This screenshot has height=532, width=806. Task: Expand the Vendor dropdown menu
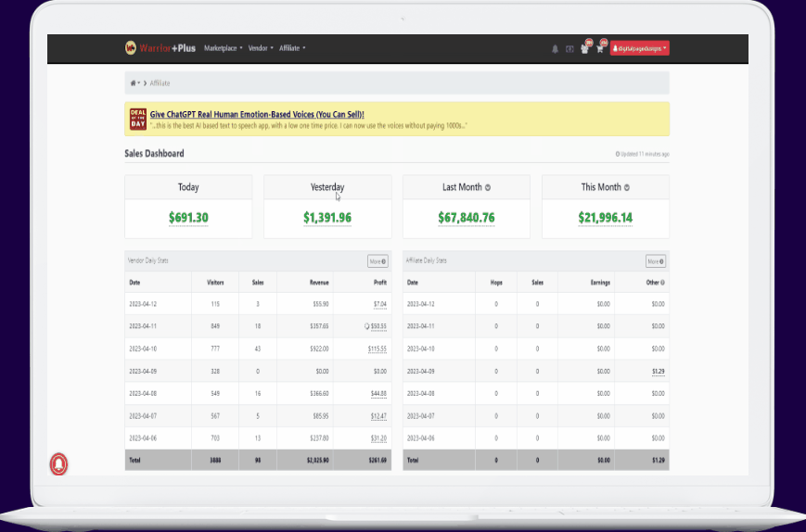(x=259, y=48)
